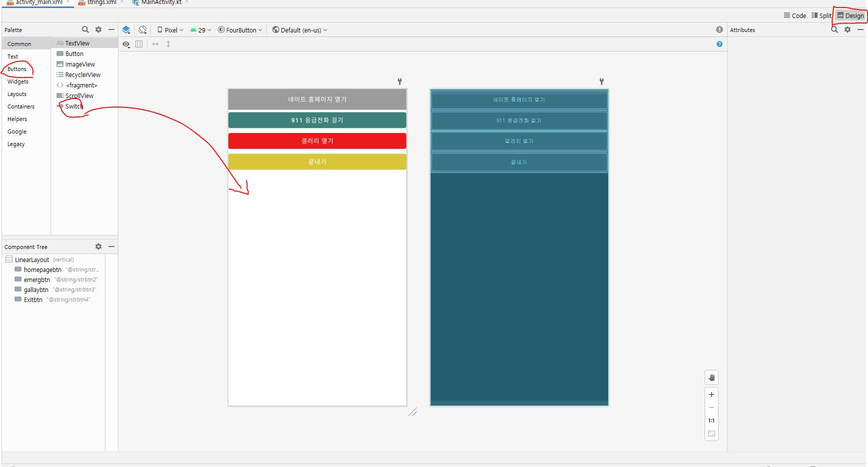
Task: Open Palette settings gear
Action: point(98,29)
